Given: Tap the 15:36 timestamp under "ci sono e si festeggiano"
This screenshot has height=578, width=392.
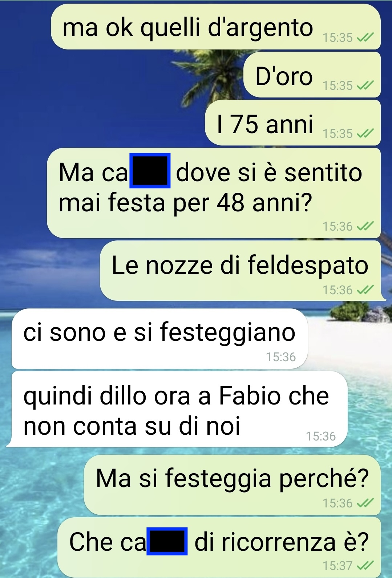Looking at the screenshot, I should click(281, 357).
